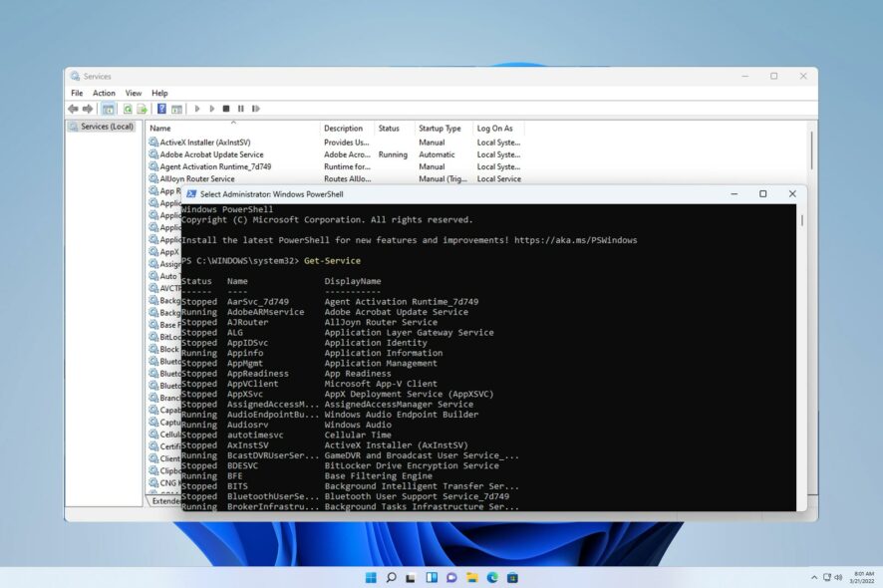
Task: Toggle the Show/Hide Console Tree icon
Action: click(x=110, y=109)
